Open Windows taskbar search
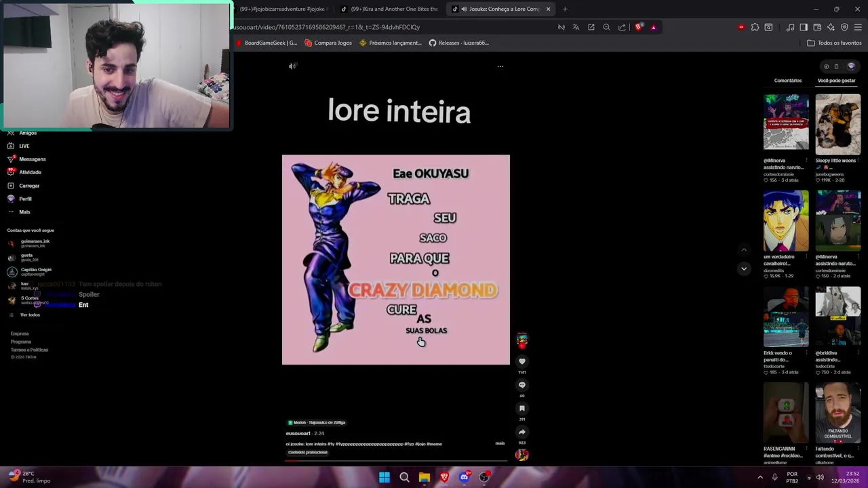This screenshot has width=868, height=488. (x=404, y=477)
